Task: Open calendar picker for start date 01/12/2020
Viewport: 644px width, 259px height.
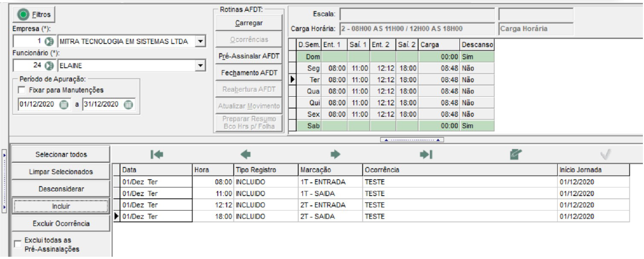Action: [x=64, y=104]
